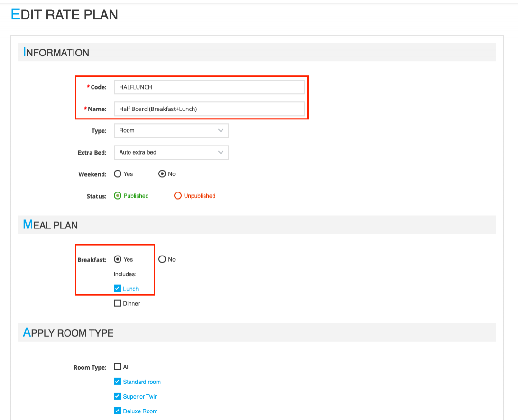
Task: Uncheck the Lunch checkbox
Action: [x=118, y=288]
